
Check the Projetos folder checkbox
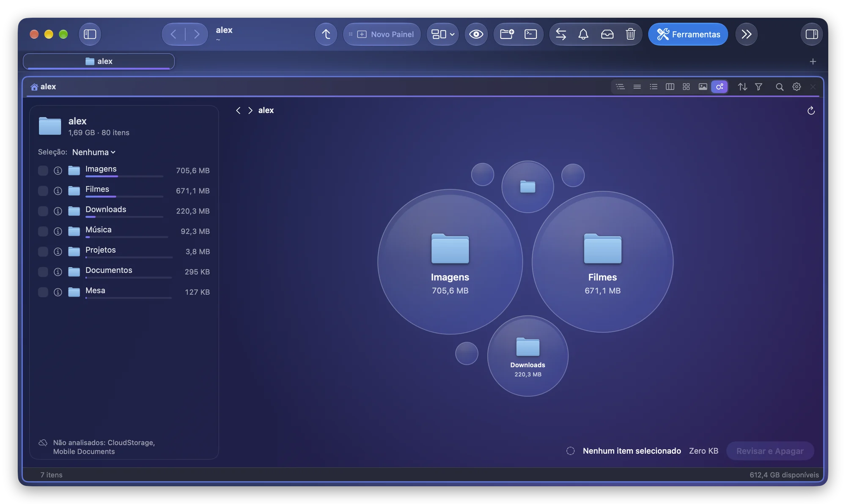(x=43, y=252)
